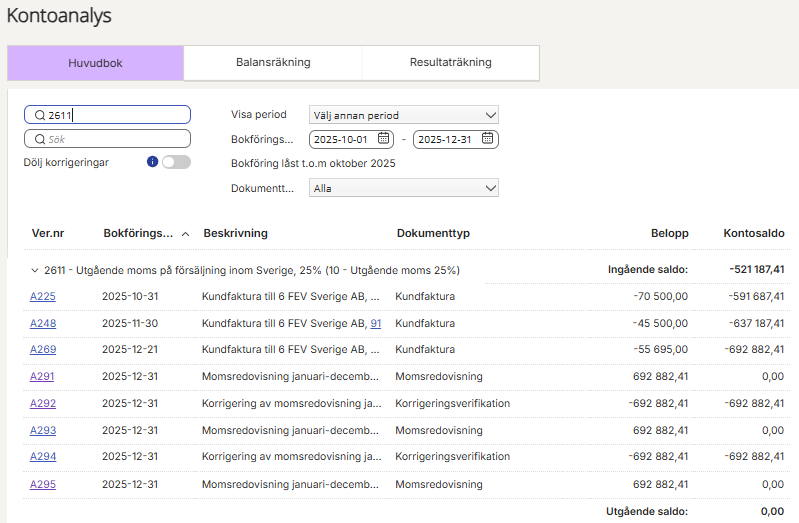Select the amount -55 695,00

coord(660,349)
